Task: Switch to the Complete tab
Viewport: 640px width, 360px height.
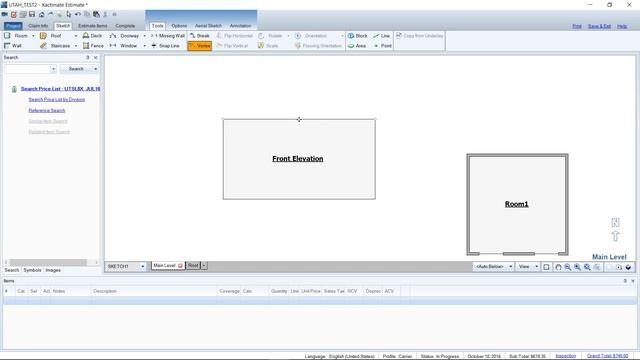Action: click(125, 26)
